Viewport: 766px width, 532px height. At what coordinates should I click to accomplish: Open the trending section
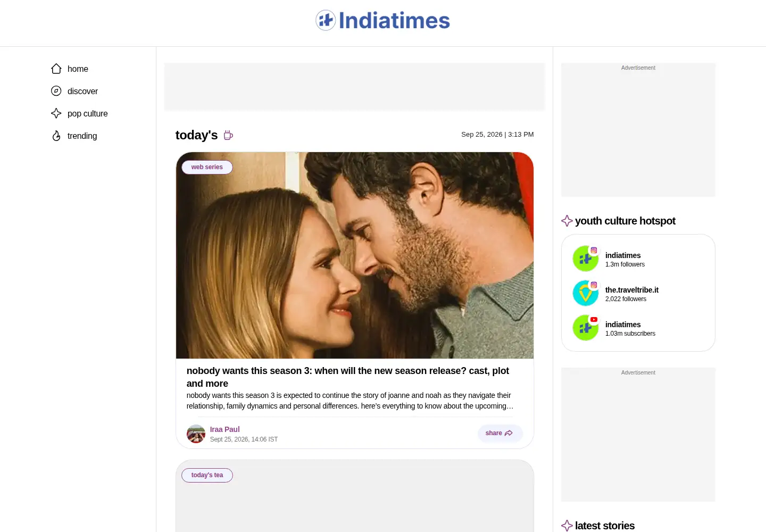pos(82,136)
